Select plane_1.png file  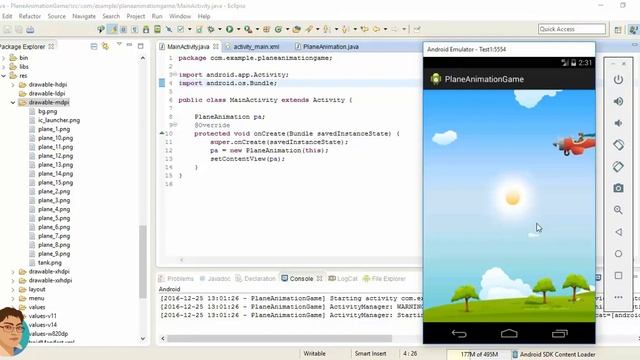click(50, 129)
